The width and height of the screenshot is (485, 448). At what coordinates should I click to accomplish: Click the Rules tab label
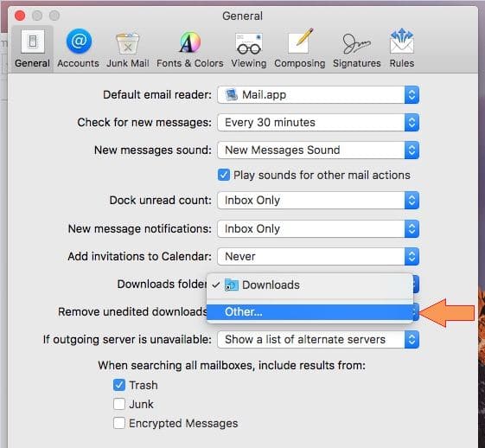402,63
